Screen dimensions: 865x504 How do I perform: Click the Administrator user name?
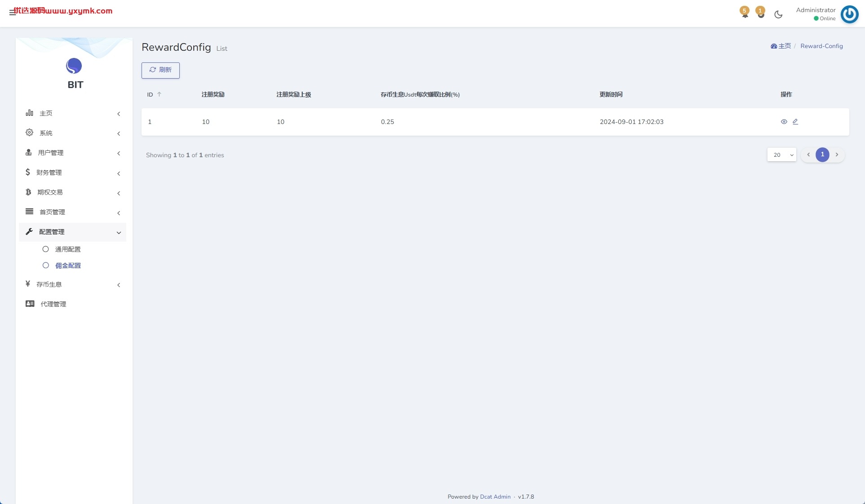(816, 10)
